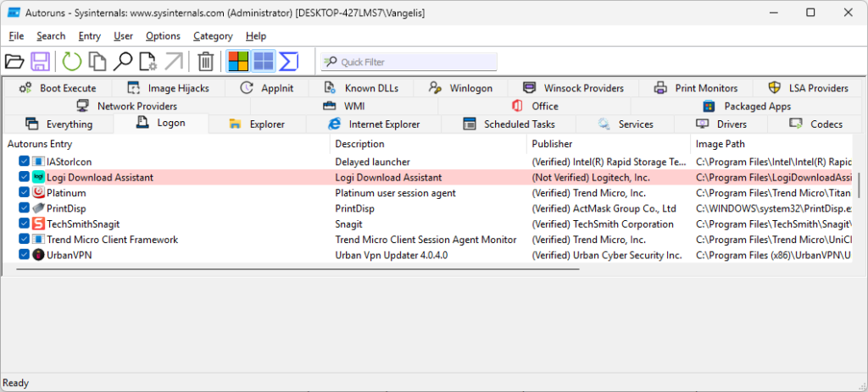Click the Save floppy disk toolbar icon
The height and width of the screenshot is (392, 868).
(x=40, y=61)
